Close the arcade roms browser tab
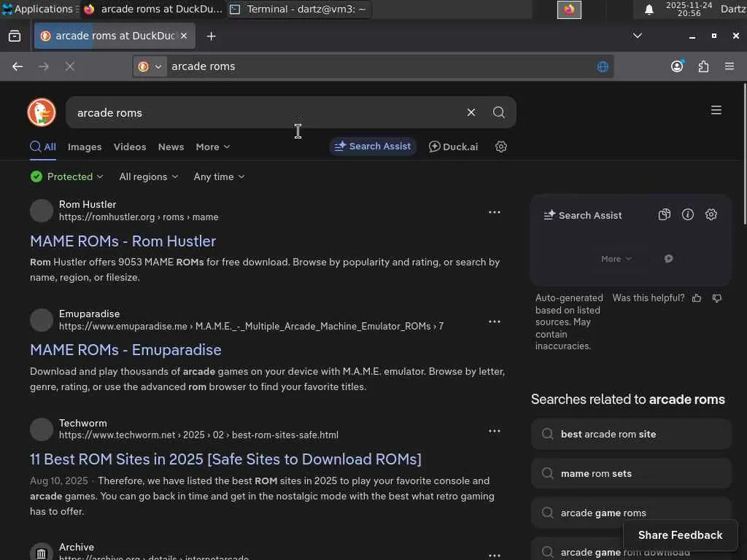 point(184,36)
